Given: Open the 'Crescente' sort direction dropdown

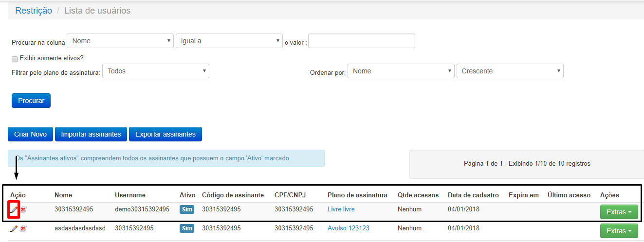Looking at the screenshot, I should coord(510,71).
